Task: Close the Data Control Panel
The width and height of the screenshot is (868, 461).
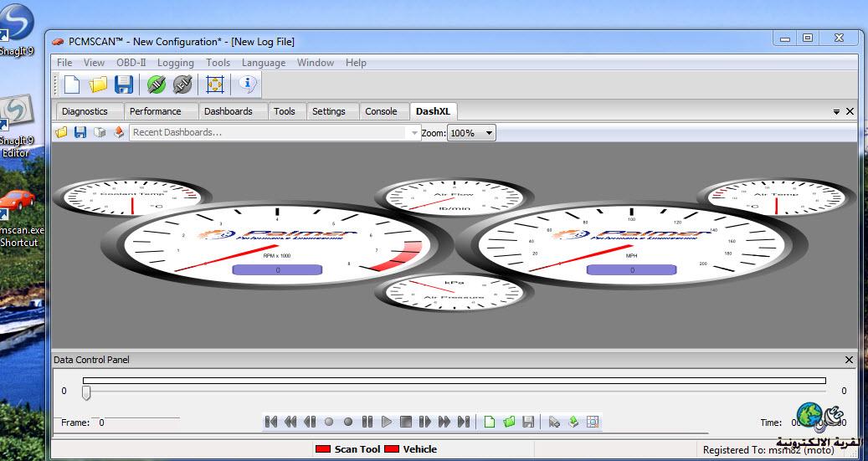Action: 850,360
